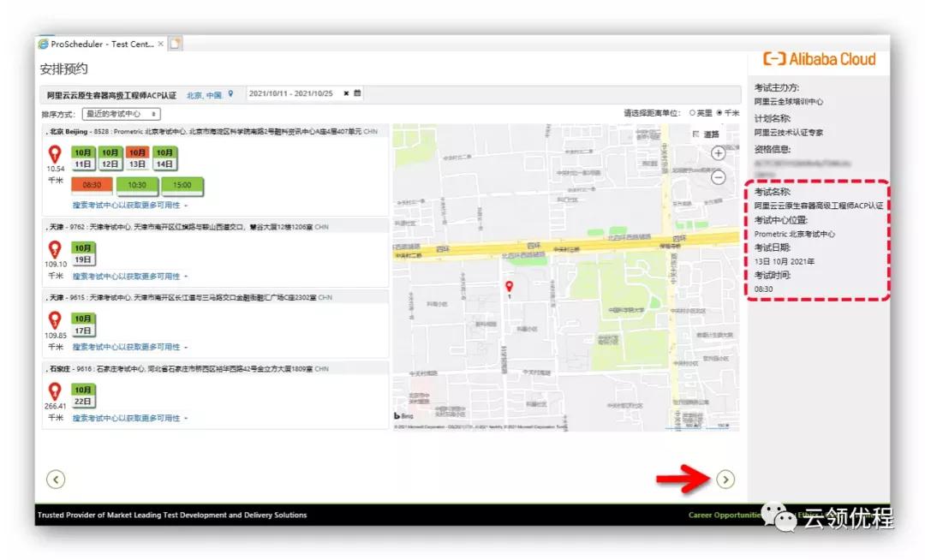Viewport: 925px width, 560px height.
Task: Click the 安排预约 page heading
Action: [x=63, y=69]
